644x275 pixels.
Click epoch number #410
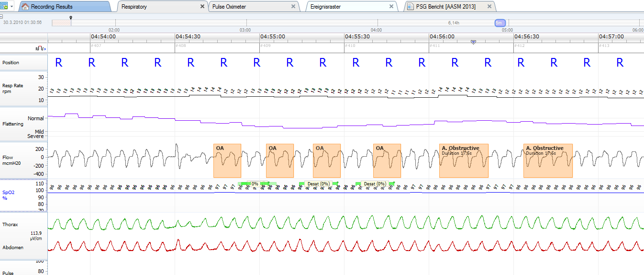click(x=350, y=46)
